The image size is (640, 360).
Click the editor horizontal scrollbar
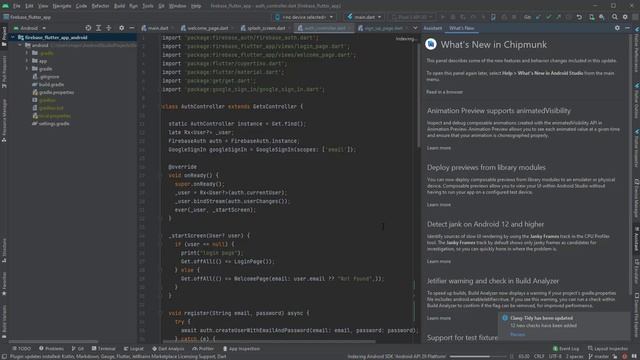pyautogui.click(x=269, y=341)
